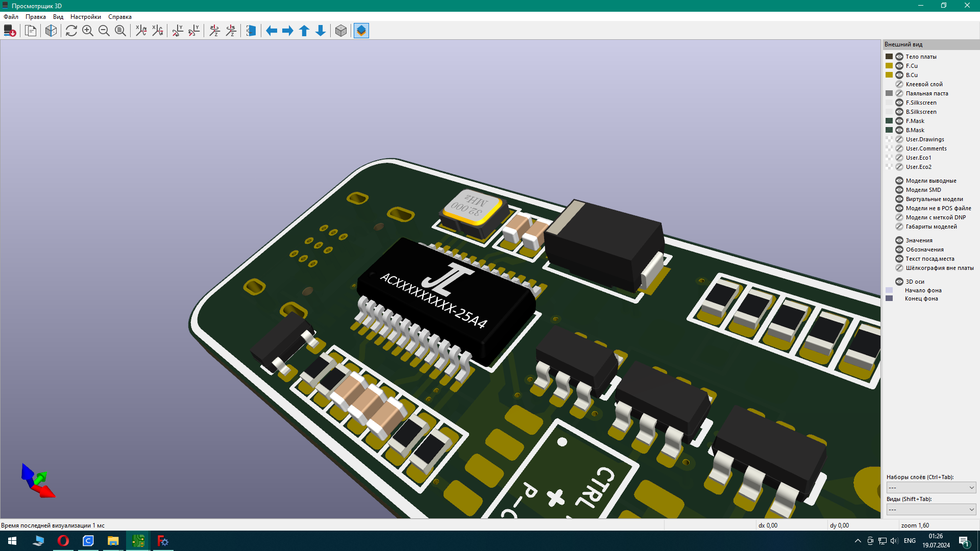Copy 3D image to clipboard icon
980x551 pixels.
coord(31,31)
